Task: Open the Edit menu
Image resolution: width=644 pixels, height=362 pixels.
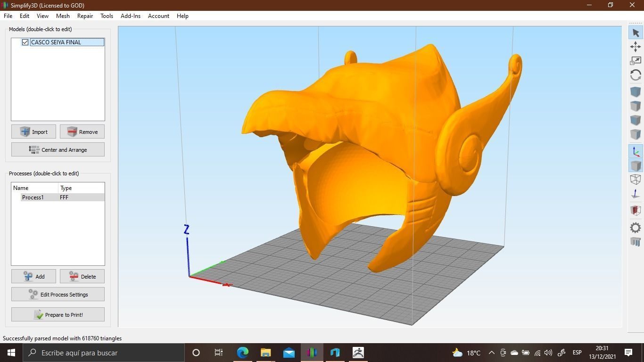Action: click(25, 16)
